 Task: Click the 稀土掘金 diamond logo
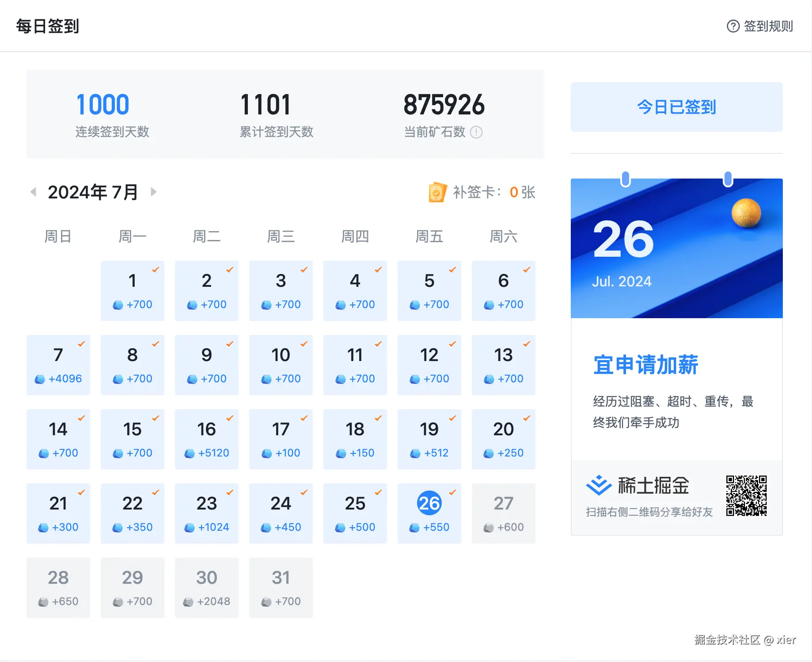click(599, 484)
